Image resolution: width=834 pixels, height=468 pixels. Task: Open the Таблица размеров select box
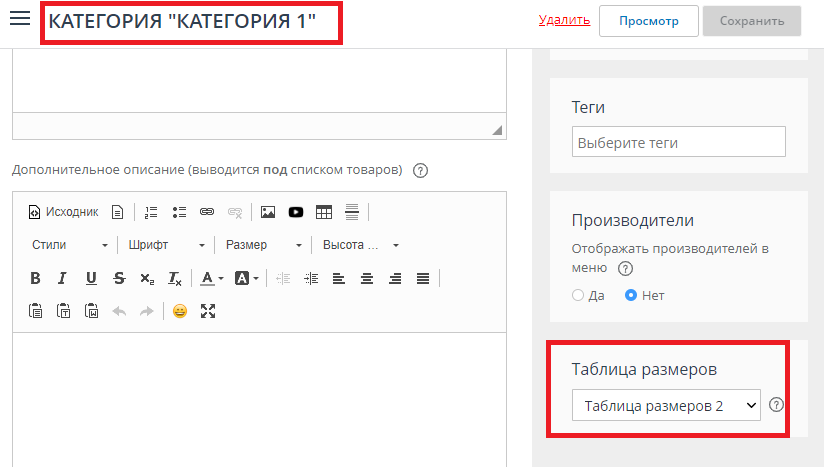click(x=666, y=405)
